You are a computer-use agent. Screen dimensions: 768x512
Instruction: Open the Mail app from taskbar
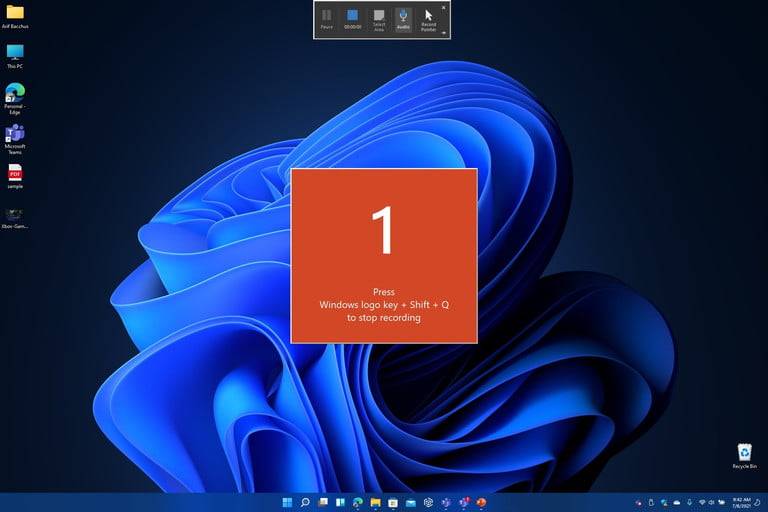pos(410,502)
